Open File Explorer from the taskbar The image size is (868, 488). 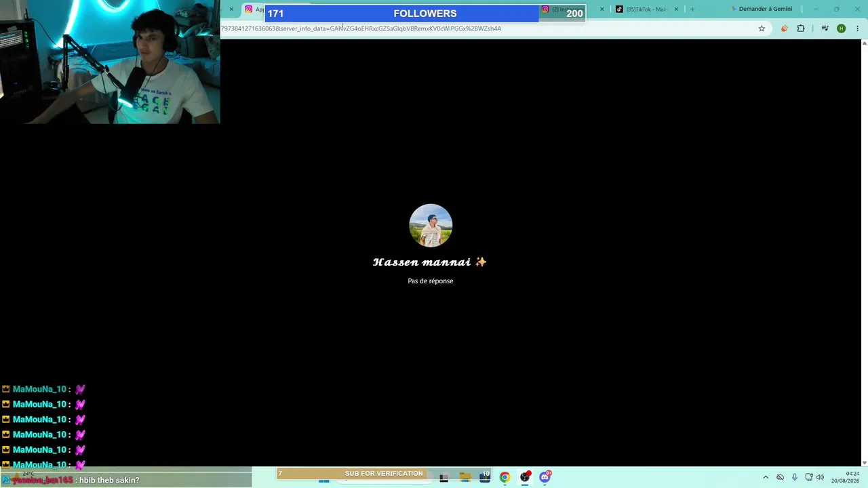tap(465, 477)
